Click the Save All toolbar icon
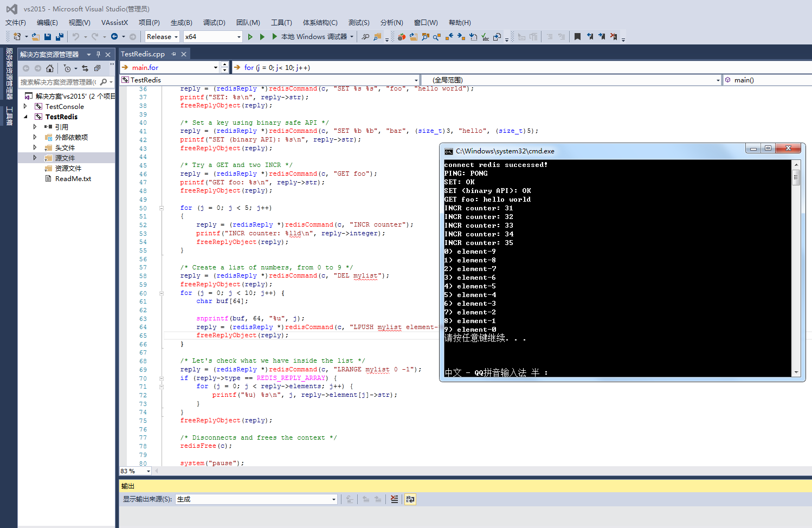The width and height of the screenshot is (812, 528). (59, 36)
